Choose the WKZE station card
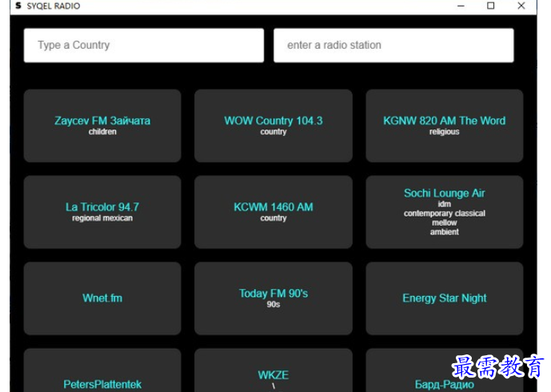551x392 pixels. click(274, 370)
